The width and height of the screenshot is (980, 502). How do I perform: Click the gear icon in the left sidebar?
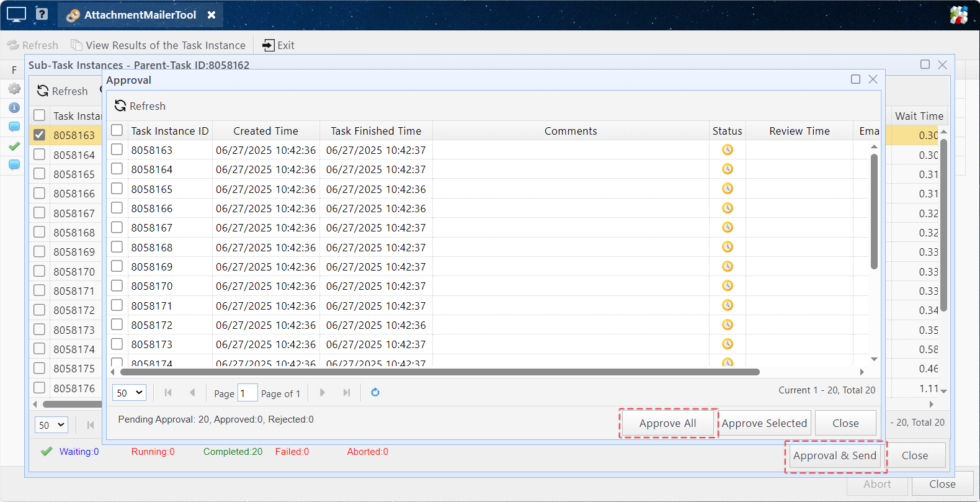[x=14, y=89]
